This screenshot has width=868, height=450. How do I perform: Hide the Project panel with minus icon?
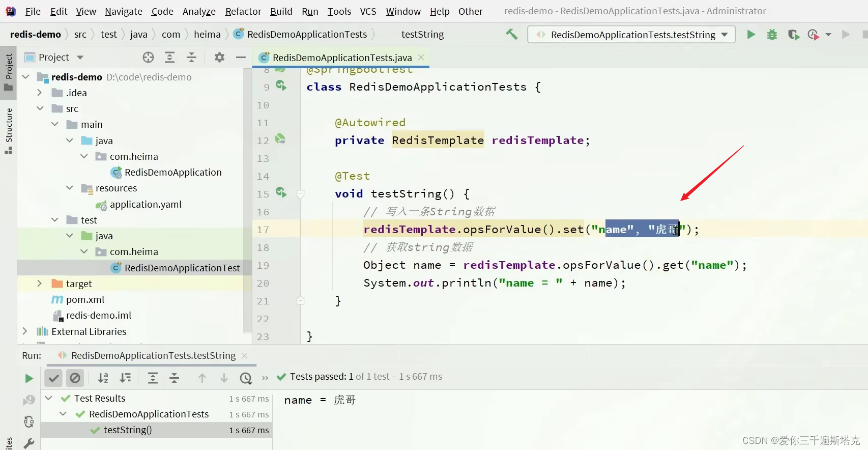[241, 58]
